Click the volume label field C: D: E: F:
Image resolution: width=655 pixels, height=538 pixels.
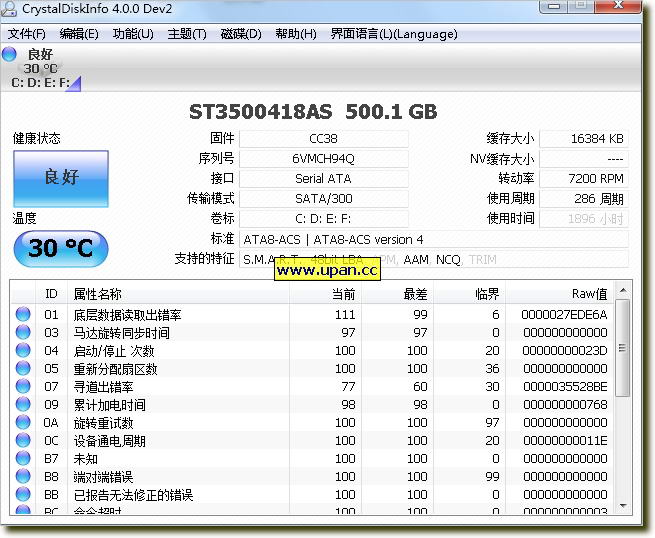pos(324,219)
